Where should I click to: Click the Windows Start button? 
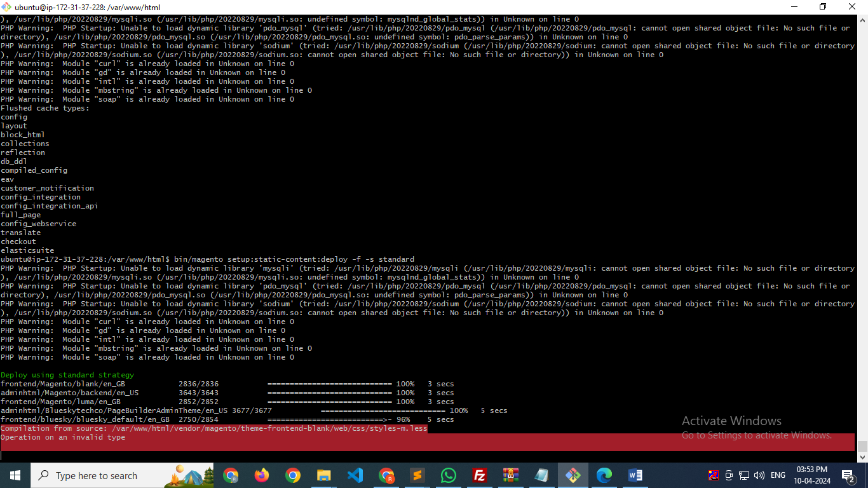[15, 475]
